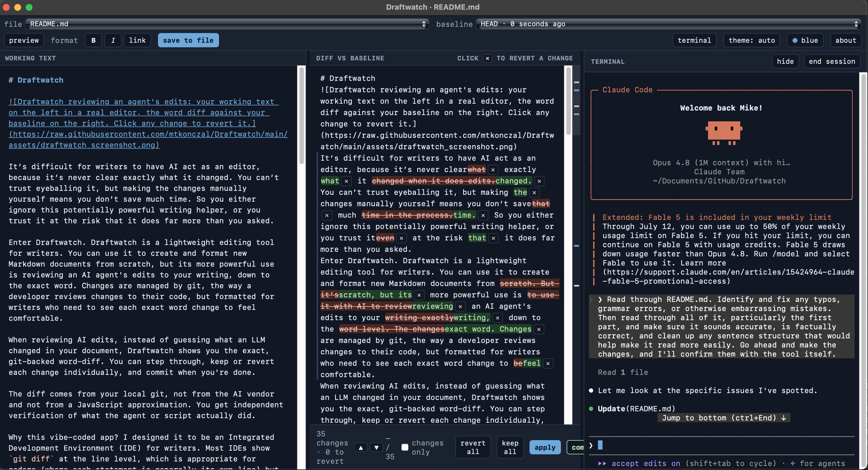Revert the 'time.' replacement change
868x470 pixels.
483,215
